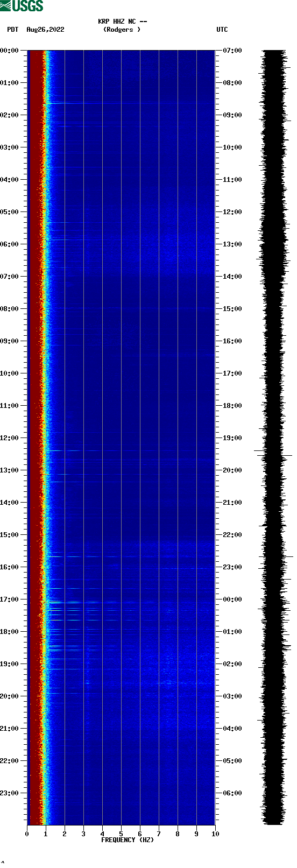Click the '(Rodgers )' station name
Image resolution: width=297 pixels, height=868 pixels.
tap(122, 30)
